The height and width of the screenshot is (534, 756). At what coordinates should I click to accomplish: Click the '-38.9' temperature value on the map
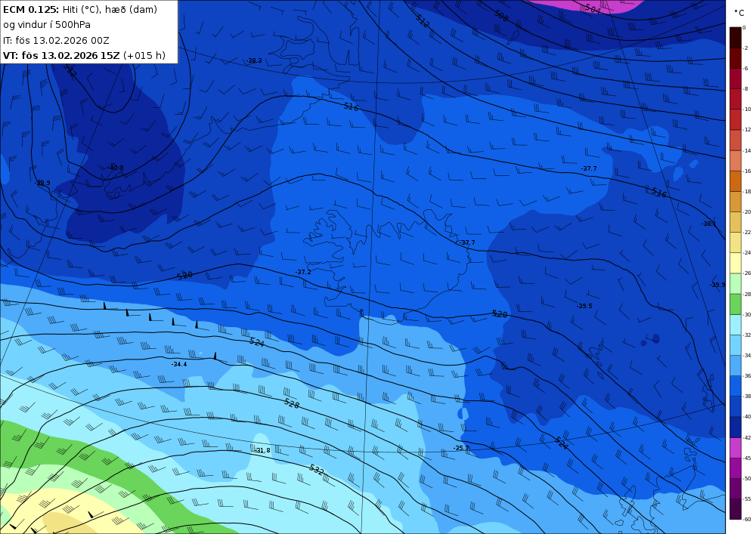42,183
